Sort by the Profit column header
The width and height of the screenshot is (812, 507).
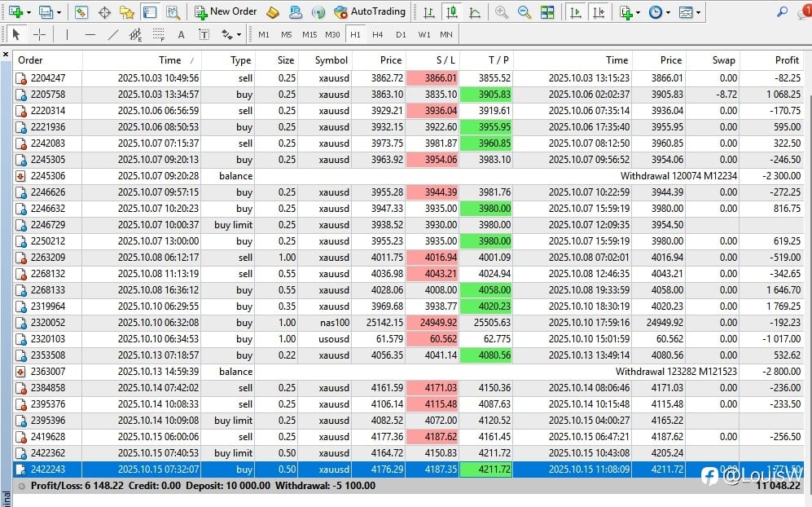point(771,60)
